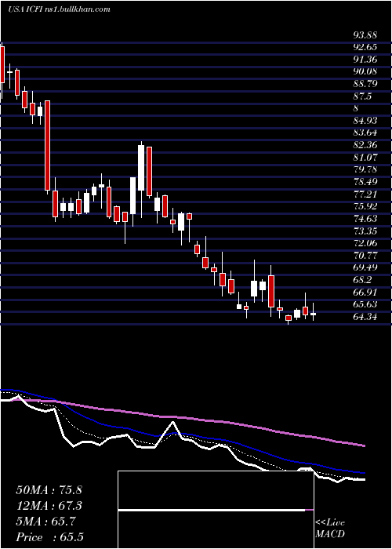The width and height of the screenshot is (392, 549).
Task: Select the 68.2 price level label
Action: tap(362, 280)
